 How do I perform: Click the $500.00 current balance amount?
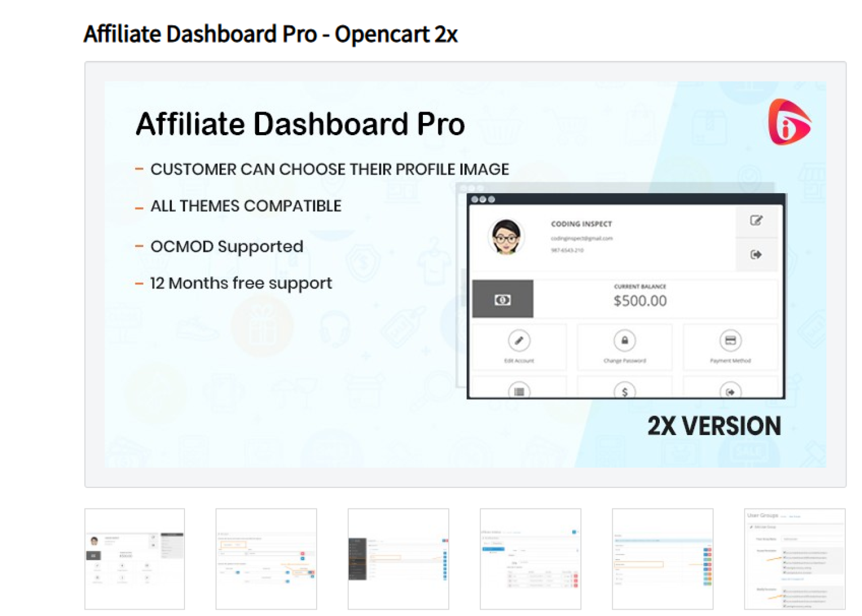pos(640,301)
